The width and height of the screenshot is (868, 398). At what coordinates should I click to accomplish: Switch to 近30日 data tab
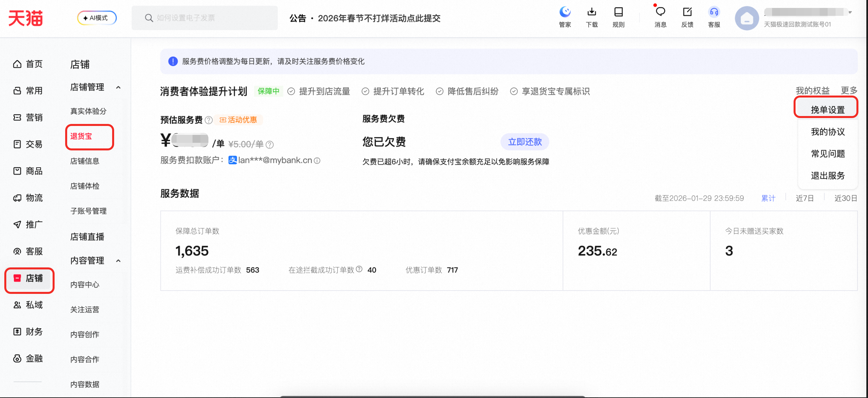(846, 198)
